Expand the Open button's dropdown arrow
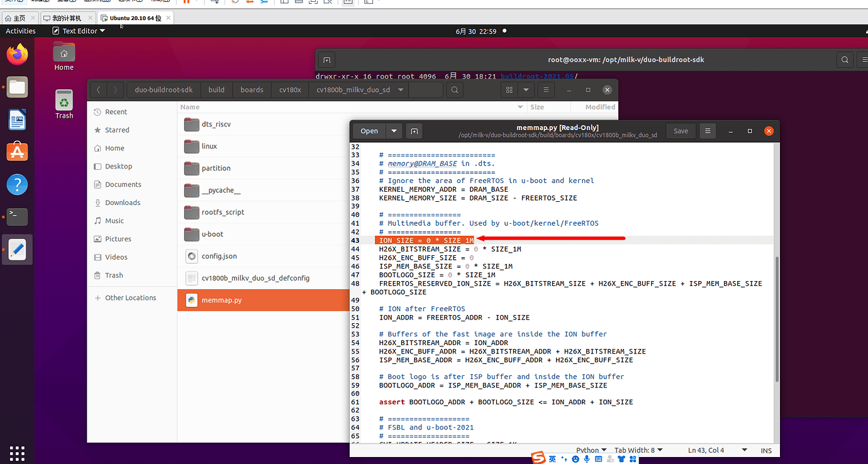 (393, 131)
